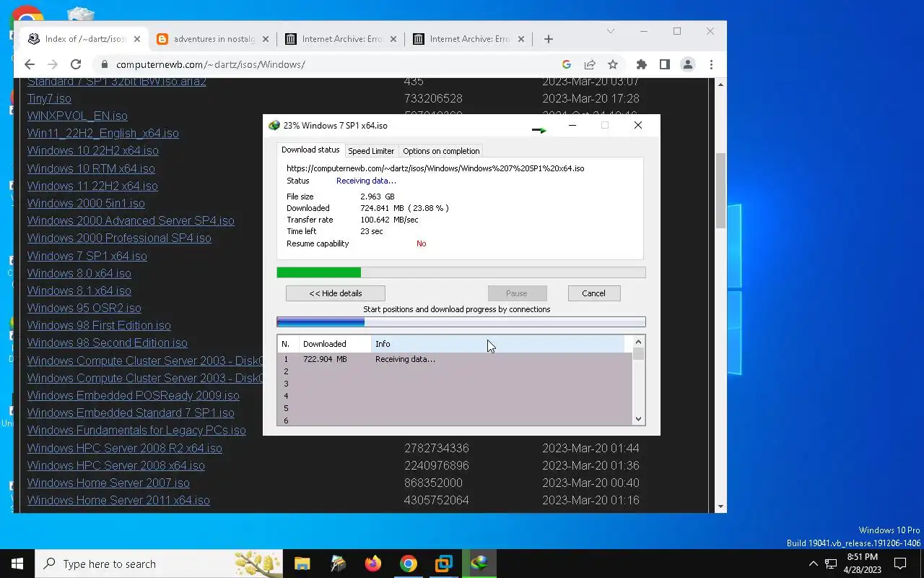
Task: Open Chrome profile avatar
Action: 688,64
